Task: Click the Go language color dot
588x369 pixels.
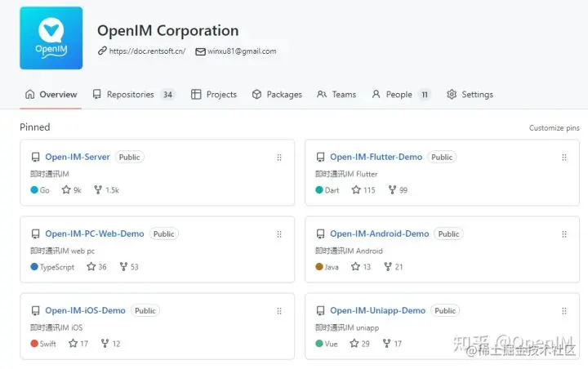Action: point(34,189)
